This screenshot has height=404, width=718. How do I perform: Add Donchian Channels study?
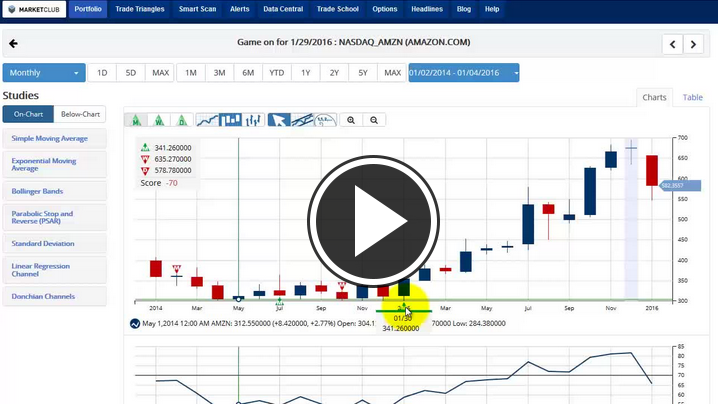[54, 296]
